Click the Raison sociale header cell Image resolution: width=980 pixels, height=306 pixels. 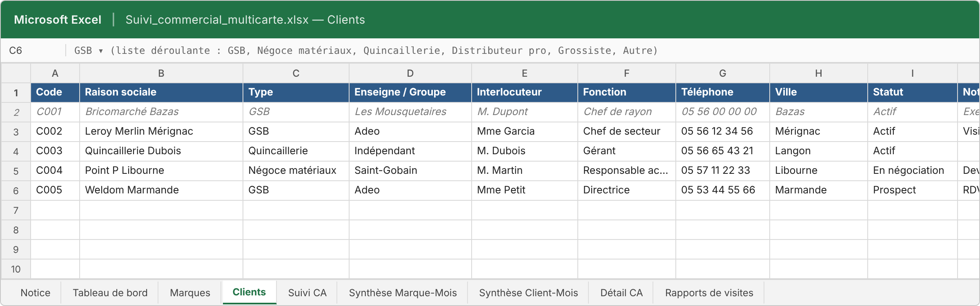(161, 92)
